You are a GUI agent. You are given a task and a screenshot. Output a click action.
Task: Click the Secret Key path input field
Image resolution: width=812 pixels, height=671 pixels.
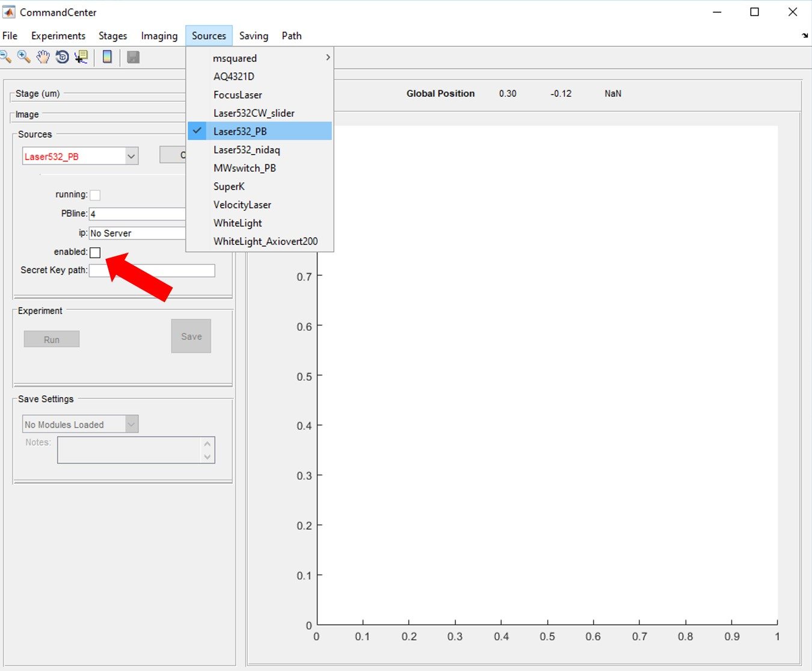152,270
